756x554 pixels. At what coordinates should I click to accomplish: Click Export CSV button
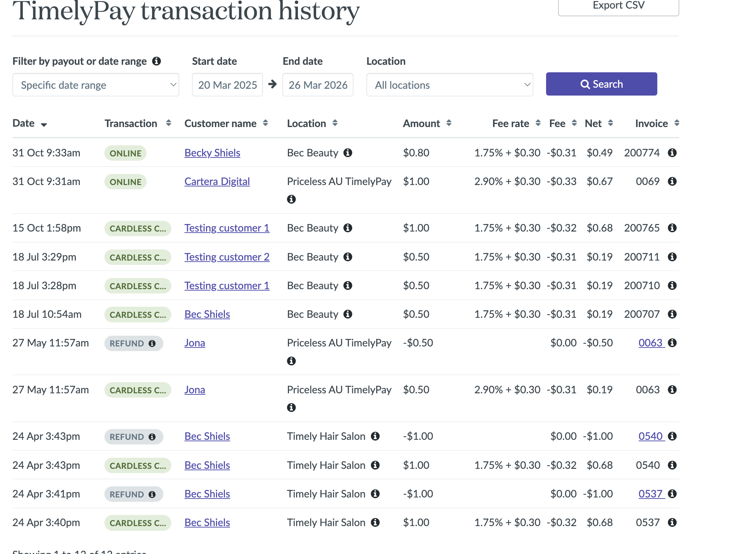[618, 6]
